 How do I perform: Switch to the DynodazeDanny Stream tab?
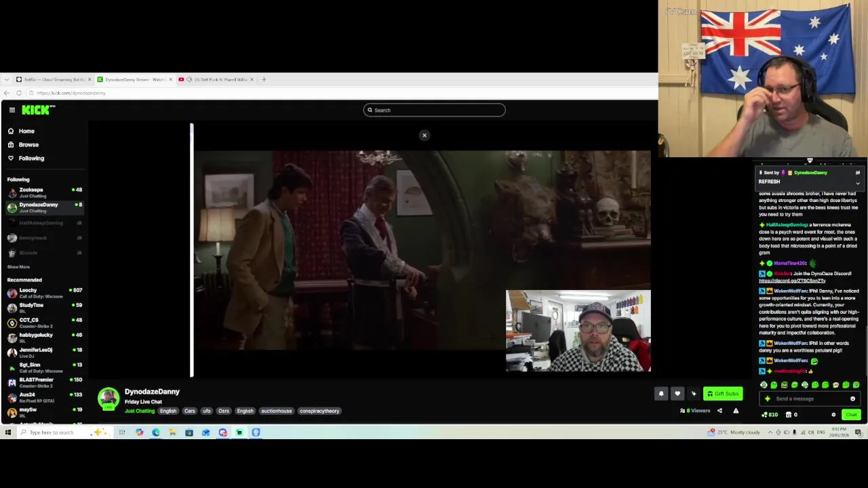tap(134, 79)
